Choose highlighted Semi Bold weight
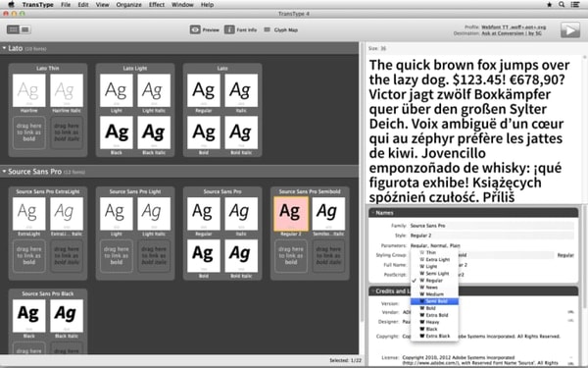This screenshot has width=588, height=368. click(434, 301)
